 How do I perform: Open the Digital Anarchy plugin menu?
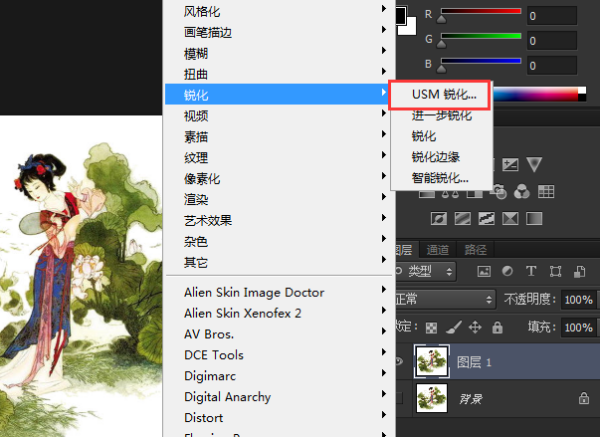tap(280, 397)
